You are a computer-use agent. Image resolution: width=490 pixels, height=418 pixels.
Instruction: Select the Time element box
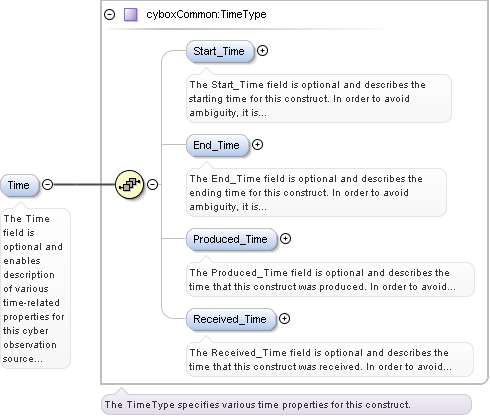tap(19, 185)
